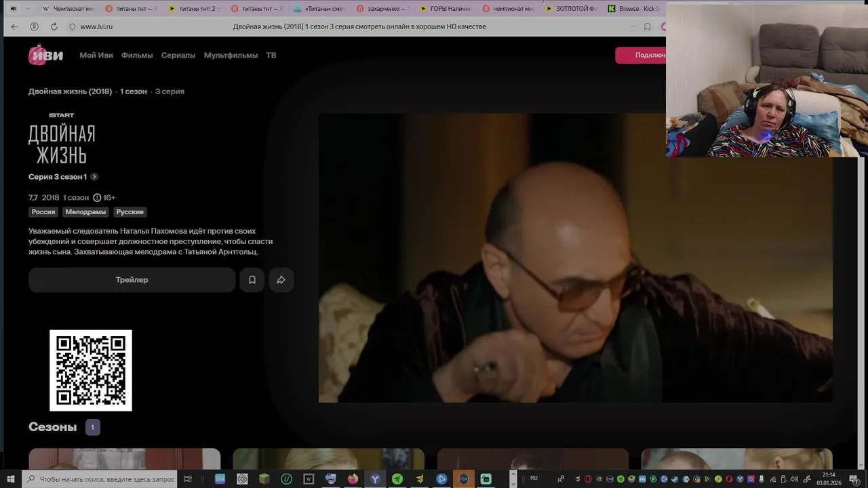868x488 pixels.
Task: Click the season 1 badge next to Сезоны
Action: pyautogui.click(x=93, y=428)
